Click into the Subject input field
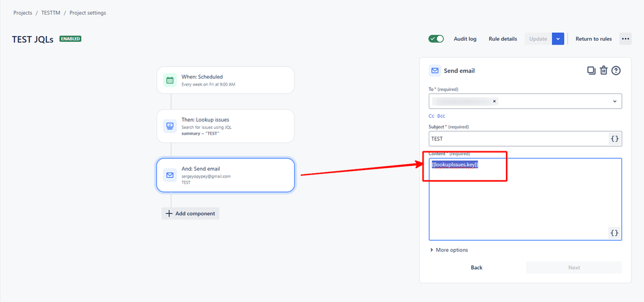Image resolution: width=644 pixels, height=302 pixels. pyautogui.click(x=518, y=138)
